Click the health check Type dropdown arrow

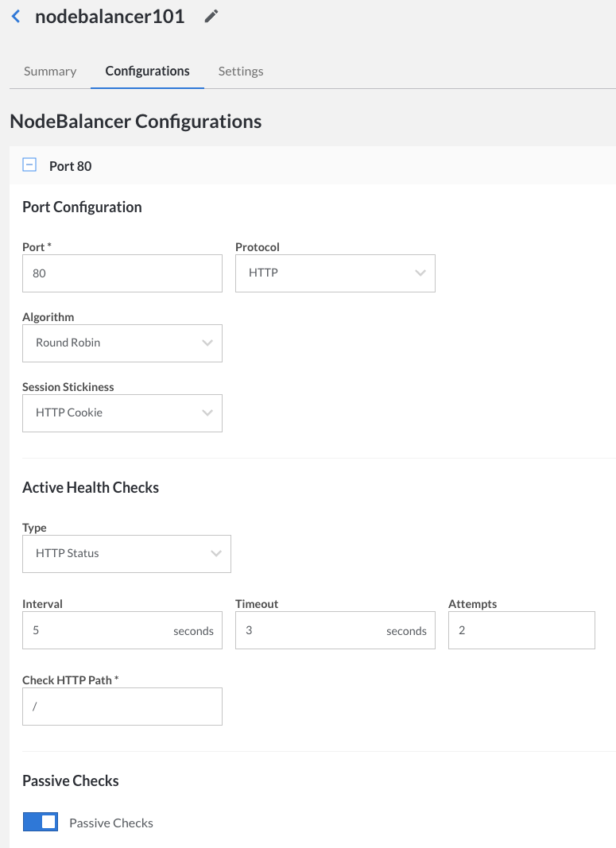[x=215, y=553]
